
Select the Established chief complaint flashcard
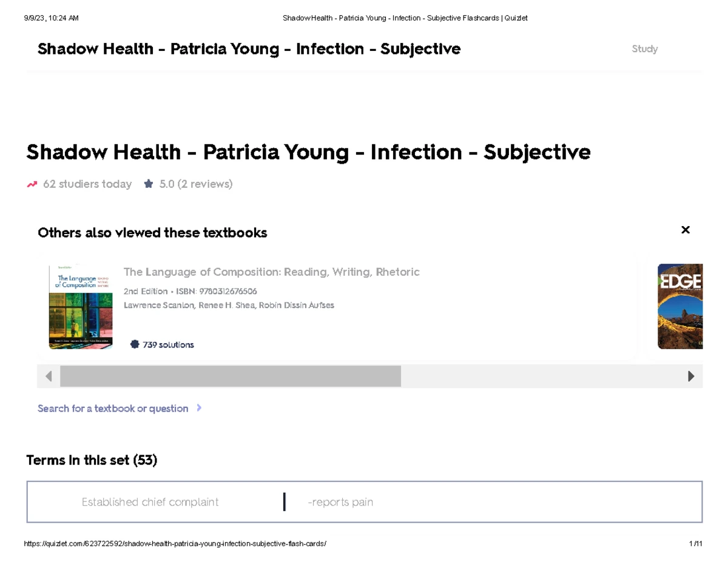point(364,501)
